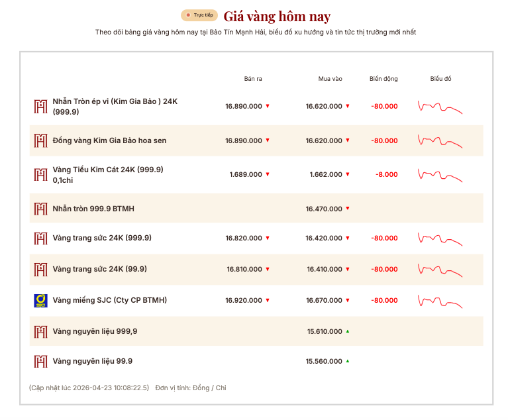The image size is (508, 420).
Task: Click the red down arrow next to 16.920.000
Action: point(268,300)
